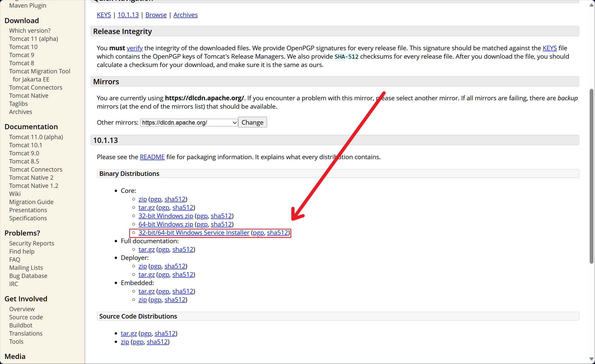Click the Browse navigation link
Image resolution: width=595 pixels, height=364 pixels.
coord(156,15)
